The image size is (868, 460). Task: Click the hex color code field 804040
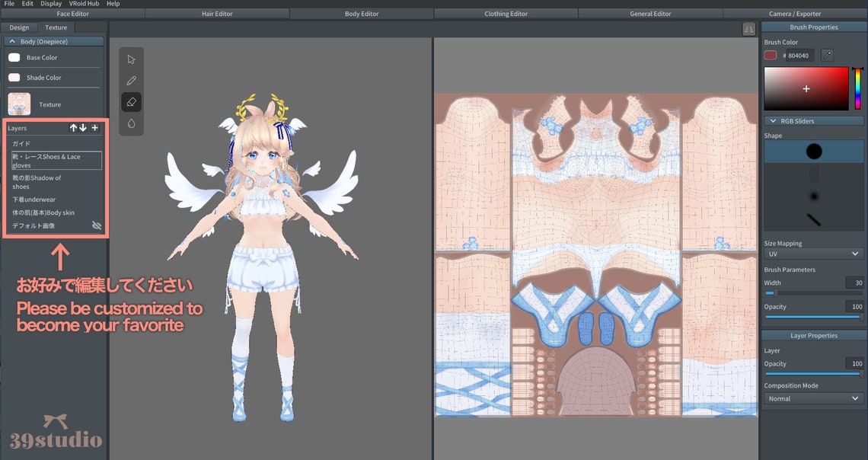coord(799,56)
